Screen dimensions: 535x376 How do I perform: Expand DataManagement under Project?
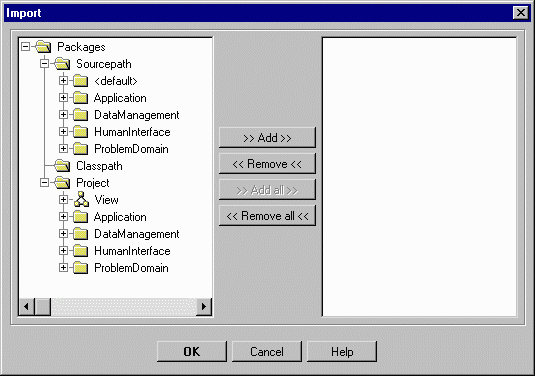[63, 234]
